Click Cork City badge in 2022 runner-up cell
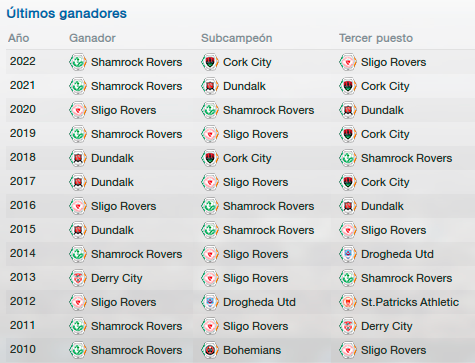The width and height of the screenshot is (475, 363). [x=210, y=62]
